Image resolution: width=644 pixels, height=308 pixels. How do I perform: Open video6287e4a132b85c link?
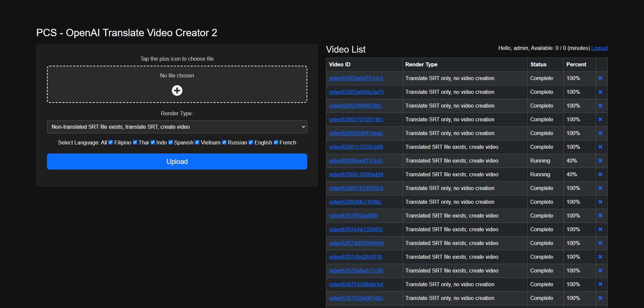(x=356, y=229)
